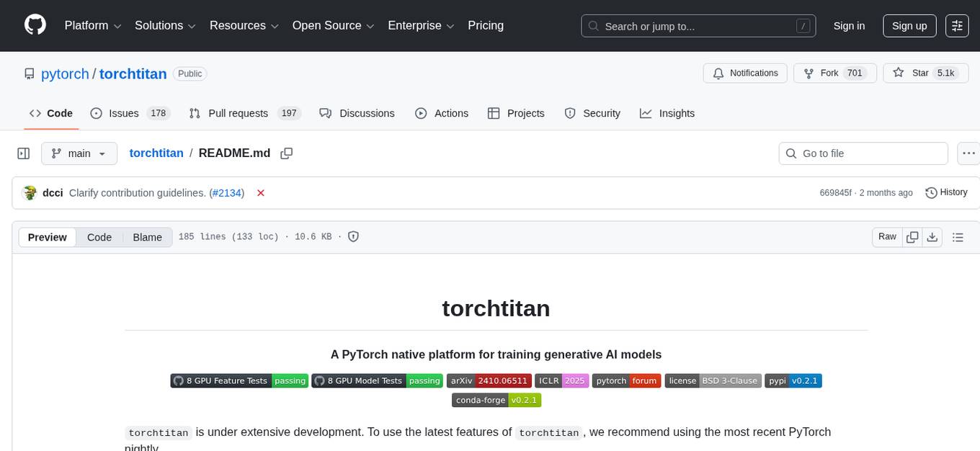Download the raw README file
This screenshot has height=451, width=980.
coord(932,236)
